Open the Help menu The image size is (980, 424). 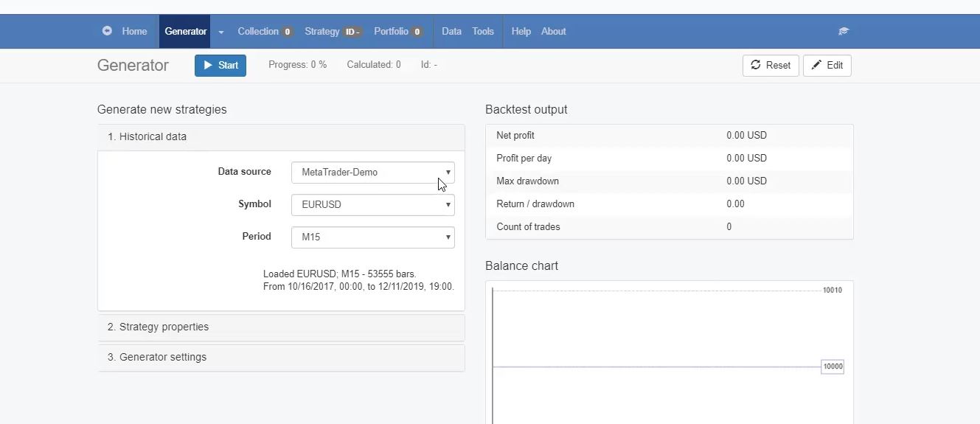(521, 32)
